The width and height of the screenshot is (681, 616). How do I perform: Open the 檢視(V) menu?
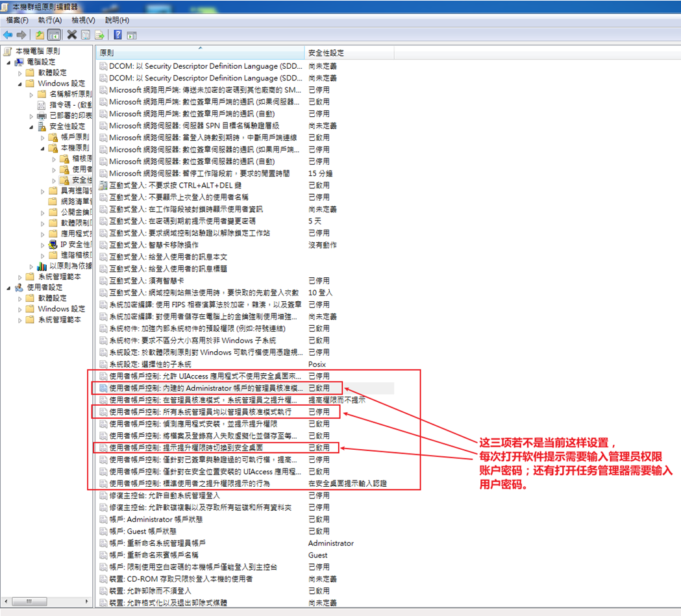83,20
